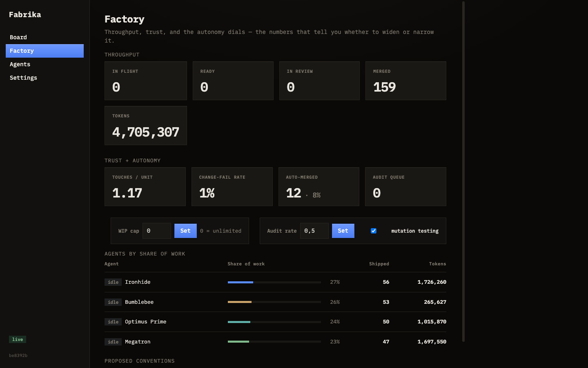Click the Trust + Autonomy section heading

click(132, 161)
